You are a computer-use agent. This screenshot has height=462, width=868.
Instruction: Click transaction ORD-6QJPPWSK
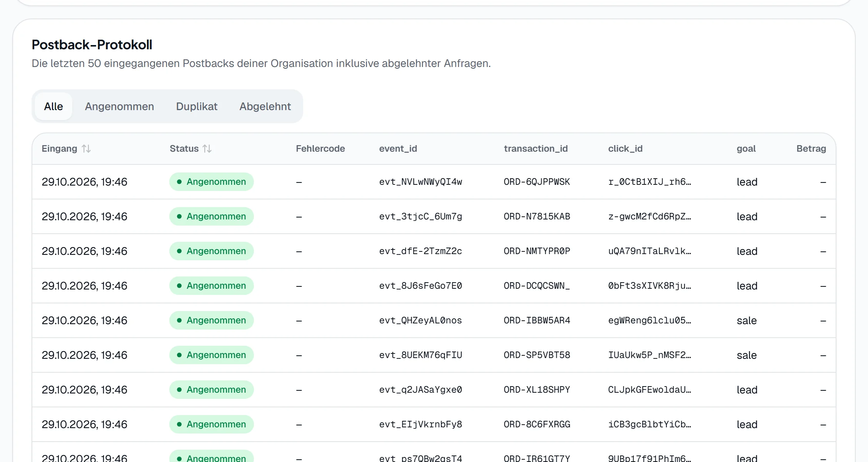(x=537, y=182)
